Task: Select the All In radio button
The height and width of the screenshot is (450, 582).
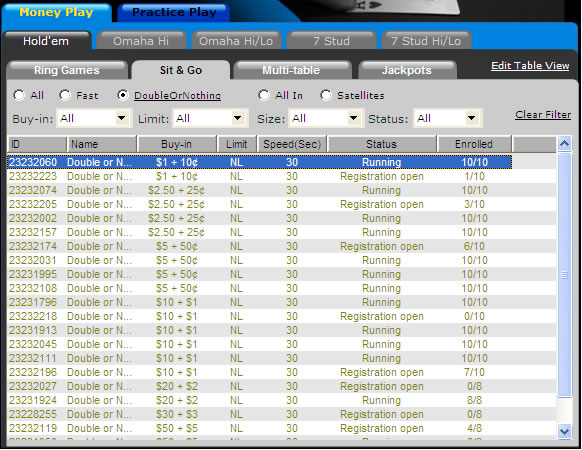Action: 264,95
